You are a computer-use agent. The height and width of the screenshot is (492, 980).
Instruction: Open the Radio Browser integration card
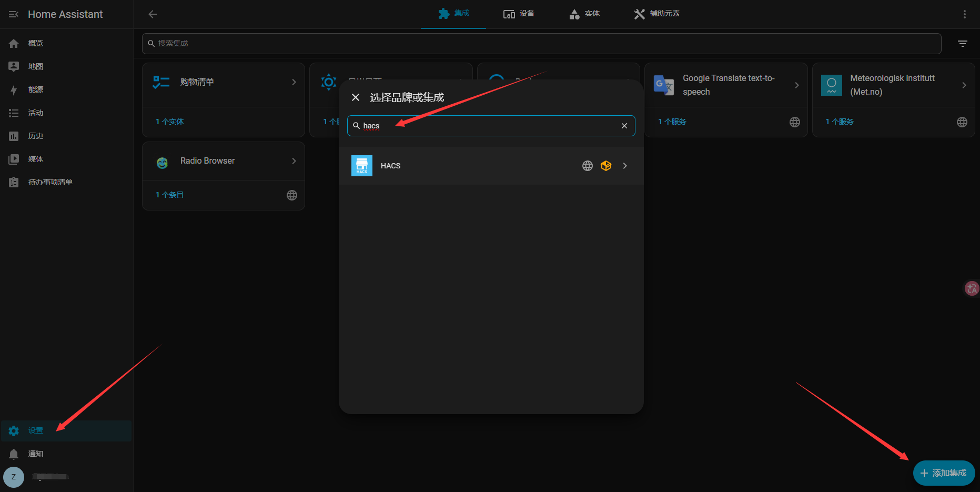click(x=224, y=161)
